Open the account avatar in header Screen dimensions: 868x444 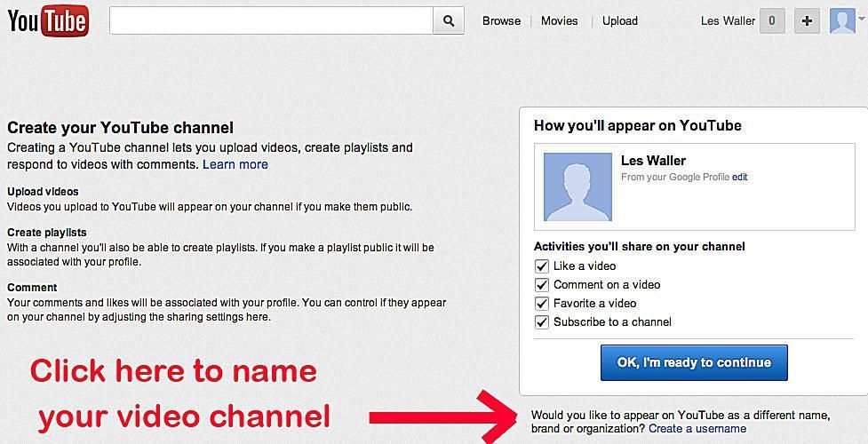(x=842, y=21)
